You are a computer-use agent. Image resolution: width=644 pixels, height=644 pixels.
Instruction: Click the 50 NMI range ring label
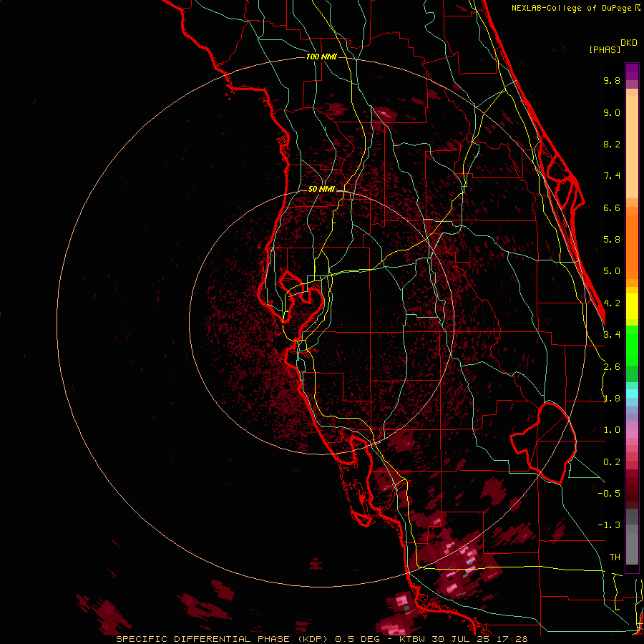point(321,189)
